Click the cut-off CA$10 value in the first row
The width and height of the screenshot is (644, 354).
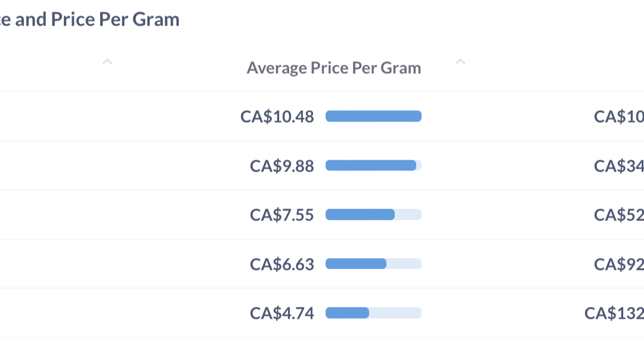coord(618,116)
